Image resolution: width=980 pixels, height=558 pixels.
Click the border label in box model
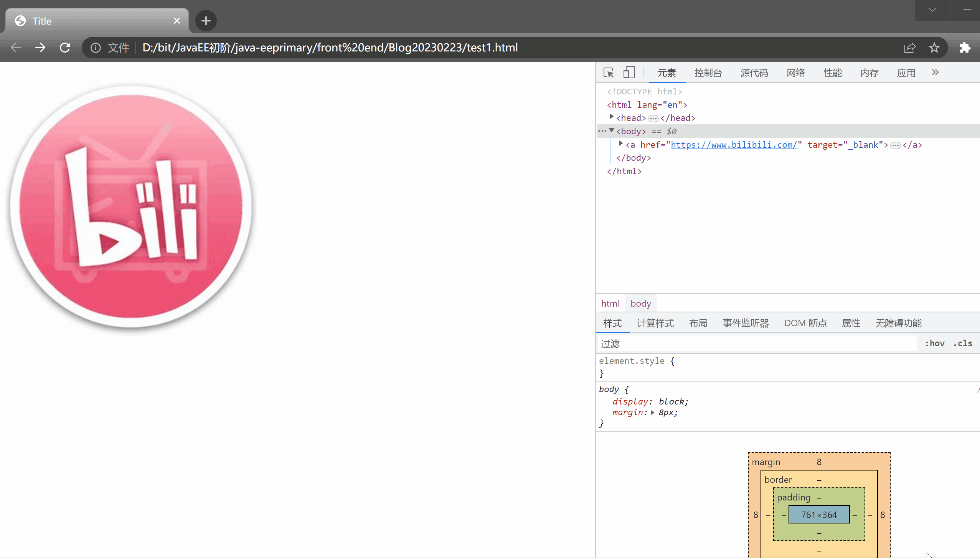[778, 480]
